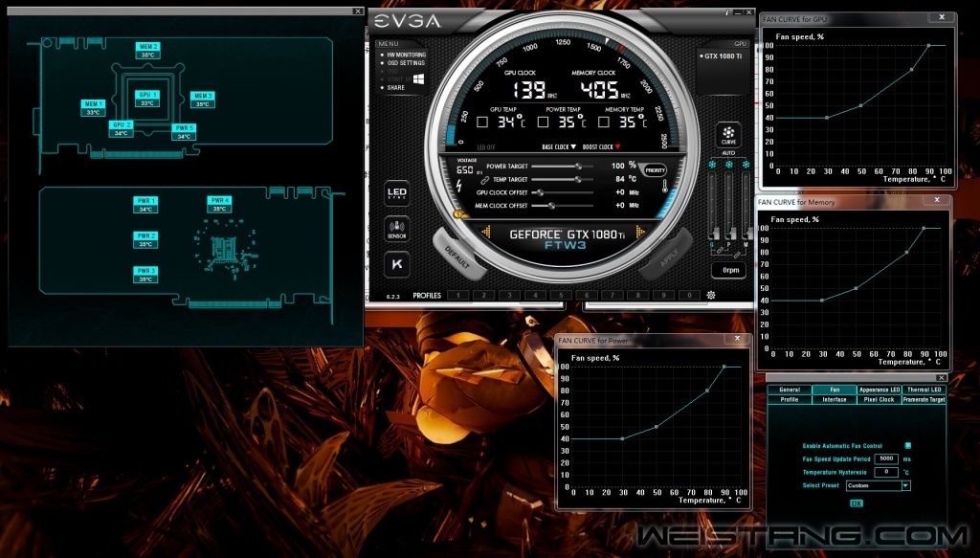This screenshot has height=558, width=980.
Task: Click the Fan Speed Update Period field
Action: [885, 458]
